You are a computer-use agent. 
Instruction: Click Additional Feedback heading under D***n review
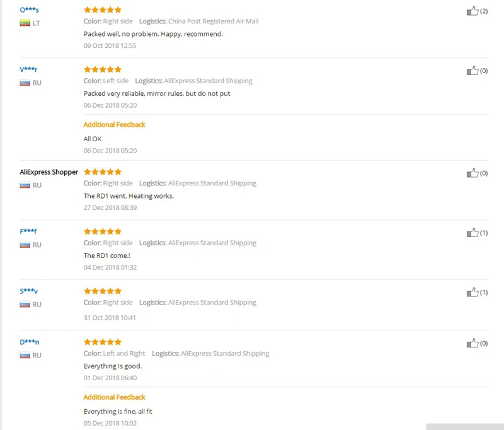coord(115,397)
